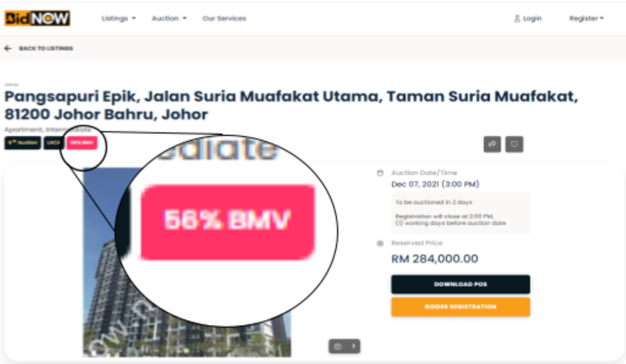Open Bidder Registration
The height and width of the screenshot is (364, 626).
click(x=461, y=307)
